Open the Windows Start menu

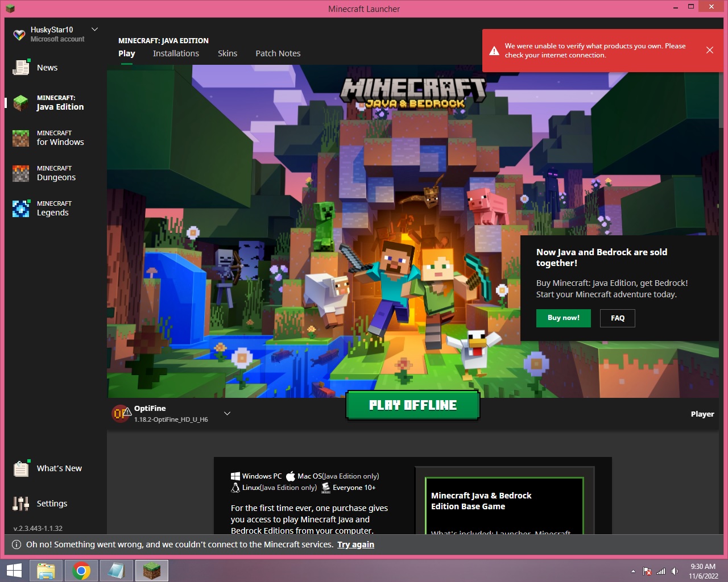tap(14, 571)
